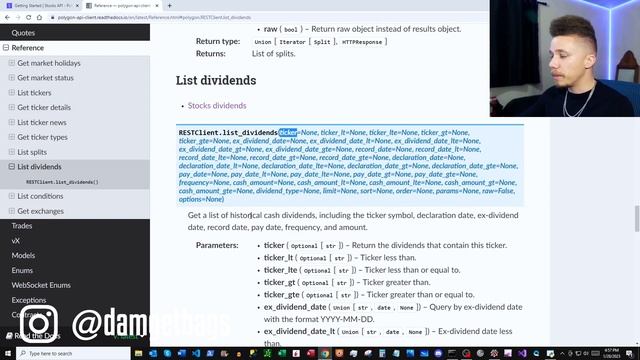The width and height of the screenshot is (640, 360).
Task: Open the vX sidebar section
Action: coord(16,241)
